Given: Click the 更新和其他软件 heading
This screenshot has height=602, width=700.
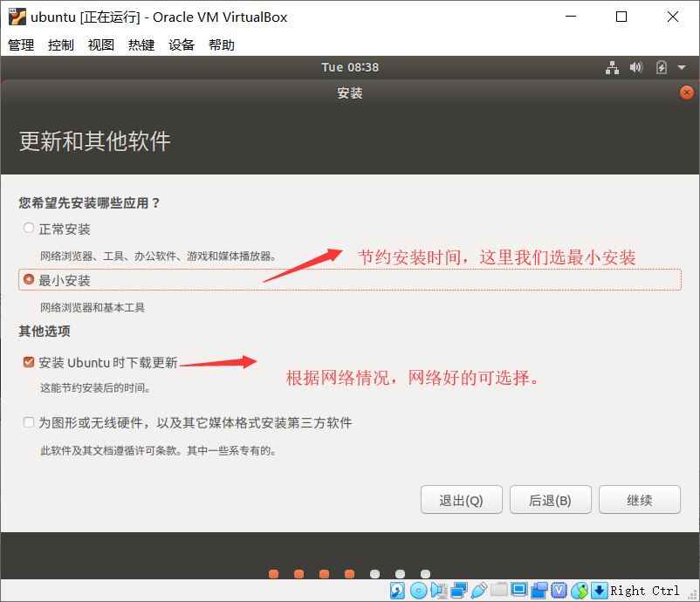Looking at the screenshot, I should click(94, 141).
